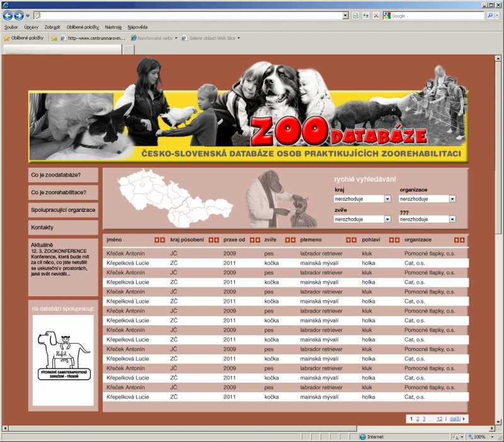Image resolution: width=504 pixels, height=442 pixels.
Task: Open the ??? filter dropdown
Action: coord(427,219)
